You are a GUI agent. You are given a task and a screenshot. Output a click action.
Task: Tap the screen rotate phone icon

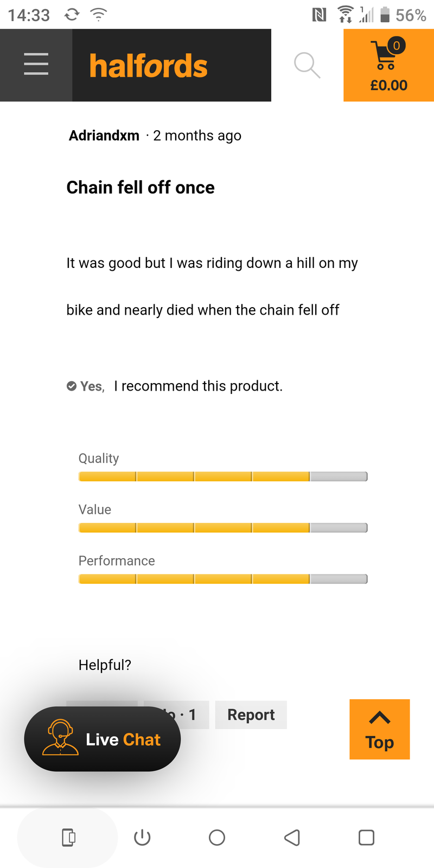tap(68, 838)
